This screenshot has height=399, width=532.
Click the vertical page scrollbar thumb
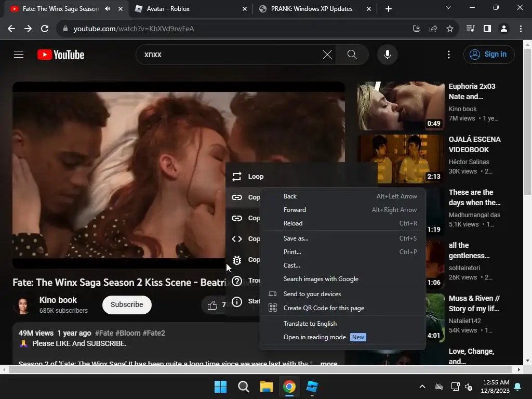click(x=527, y=122)
